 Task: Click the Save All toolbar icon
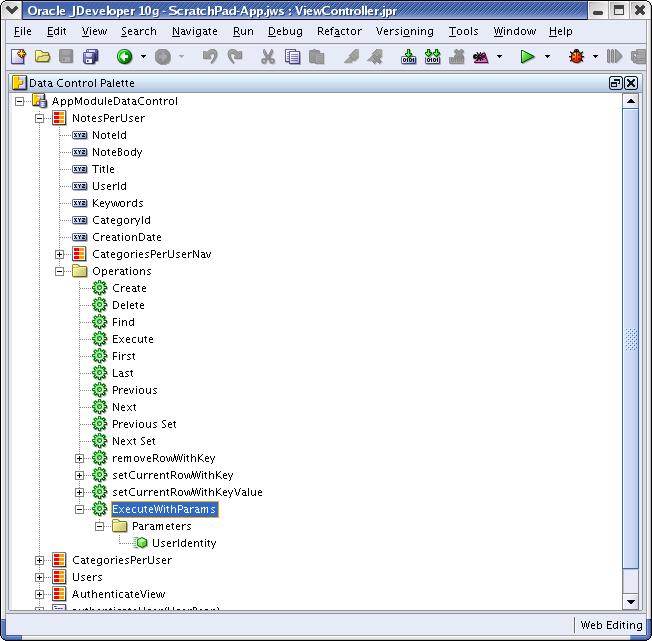(91, 57)
